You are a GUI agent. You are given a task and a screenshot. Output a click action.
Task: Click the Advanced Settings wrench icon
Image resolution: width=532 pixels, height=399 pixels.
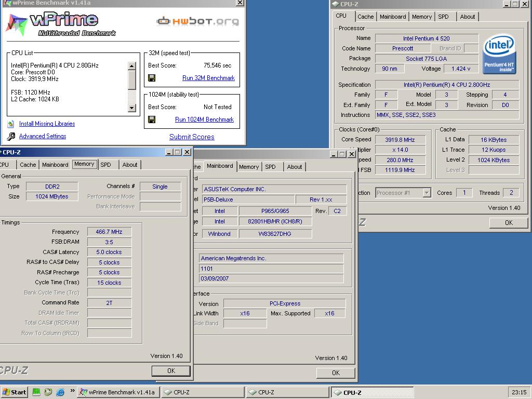click(x=11, y=137)
